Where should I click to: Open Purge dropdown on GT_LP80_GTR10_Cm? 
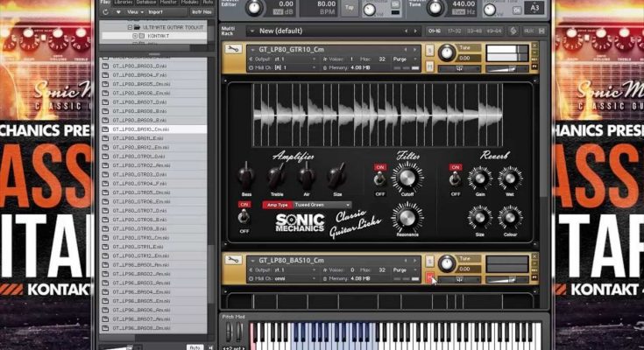(402, 59)
